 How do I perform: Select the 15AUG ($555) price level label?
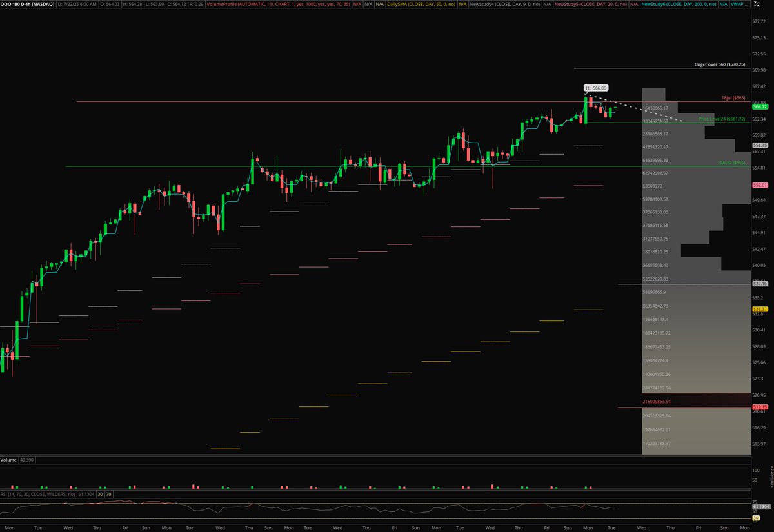tap(731, 163)
